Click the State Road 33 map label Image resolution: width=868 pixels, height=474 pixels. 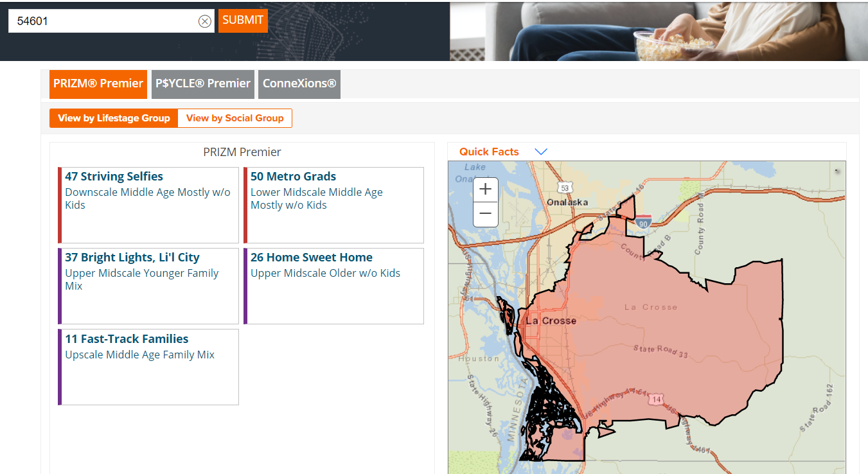pyautogui.click(x=660, y=352)
